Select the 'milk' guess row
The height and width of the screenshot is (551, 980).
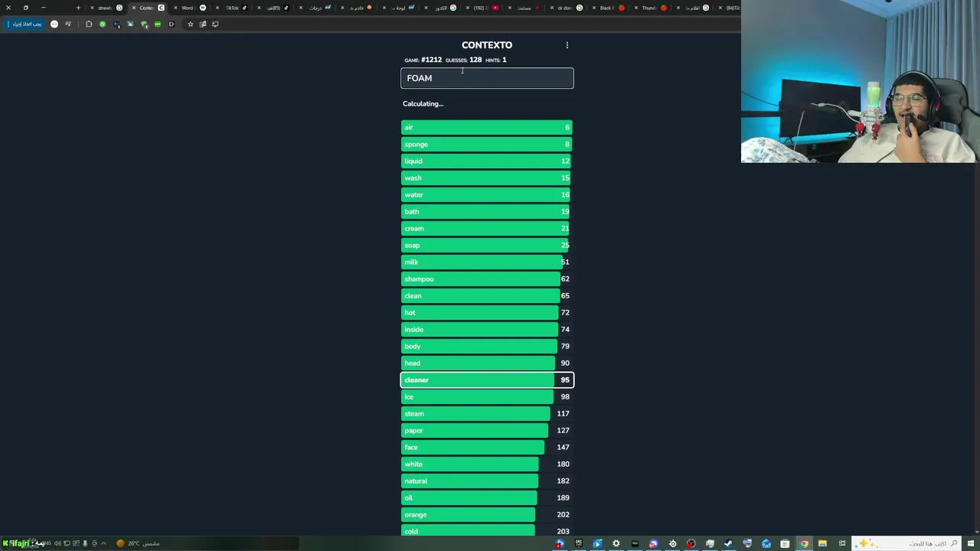pyautogui.click(x=487, y=262)
